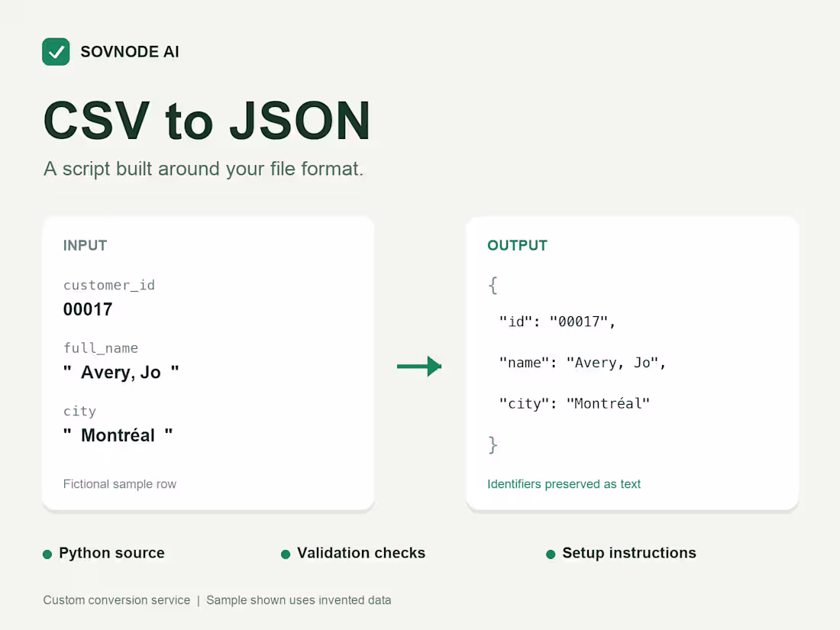
Task: Click the customer_id field label
Action: [x=109, y=285]
